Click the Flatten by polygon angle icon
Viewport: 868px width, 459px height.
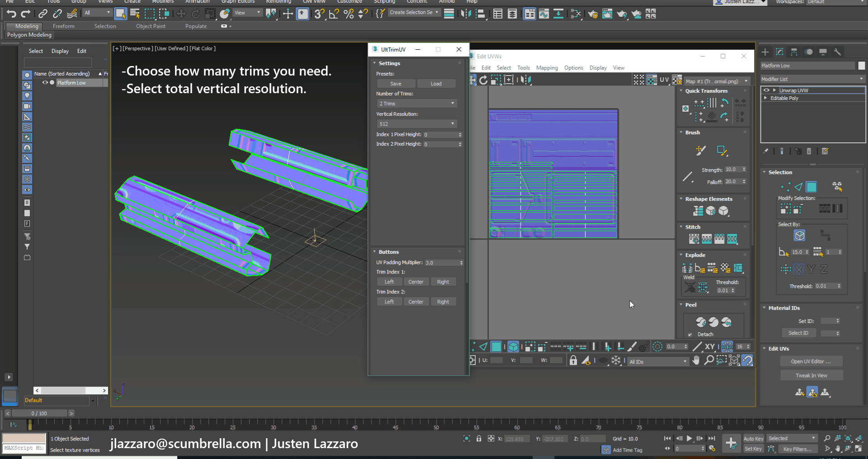(x=699, y=269)
